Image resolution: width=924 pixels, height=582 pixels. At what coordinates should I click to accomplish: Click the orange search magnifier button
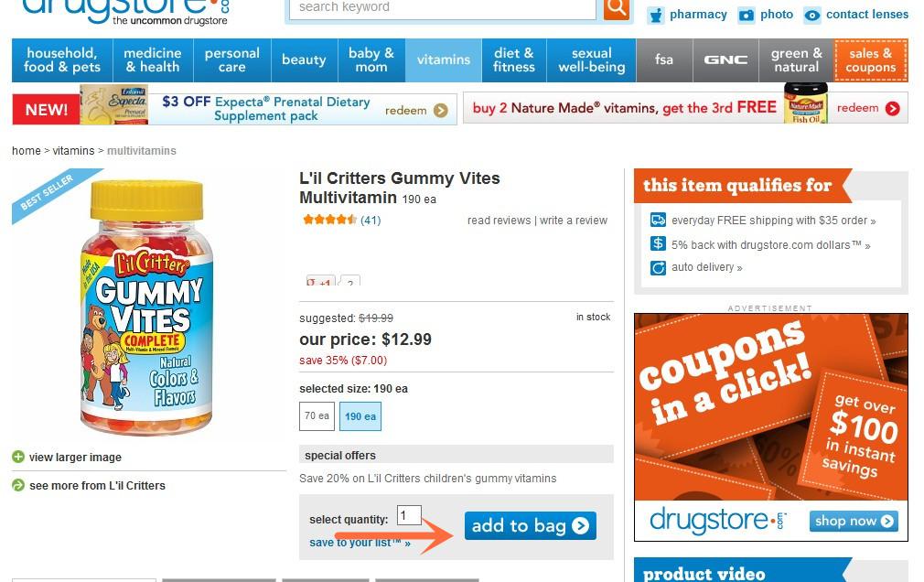coord(617,8)
